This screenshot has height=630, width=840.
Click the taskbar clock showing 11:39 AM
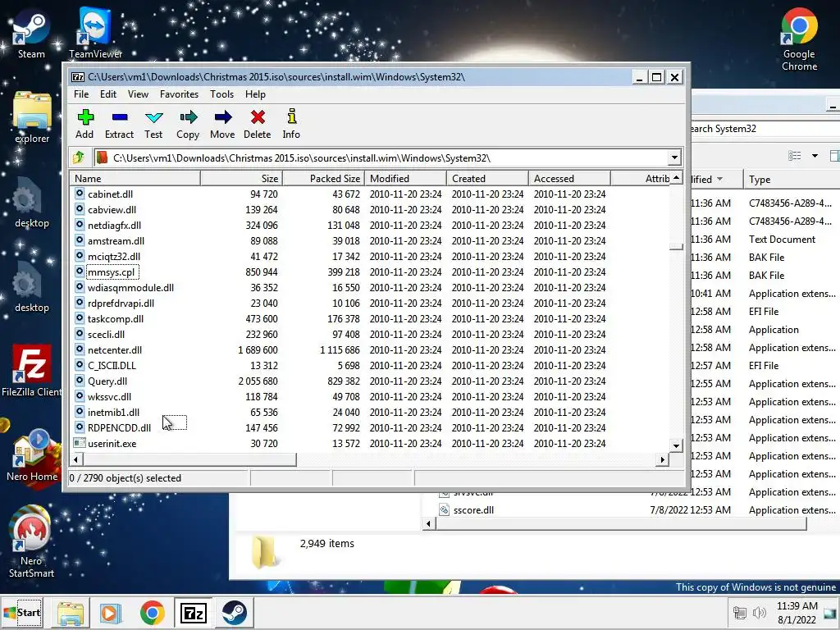pos(797,613)
